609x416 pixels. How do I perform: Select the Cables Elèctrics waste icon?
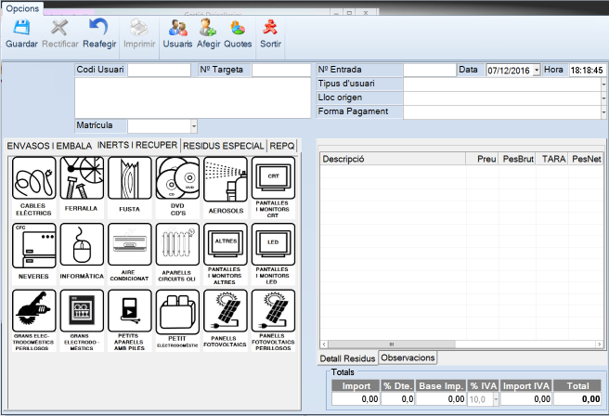click(34, 178)
